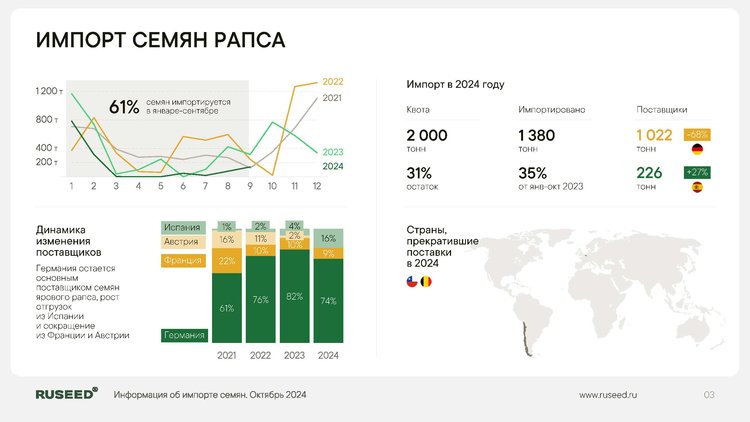This screenshot has height=422, width=750.
Task: Click the 2023 line chart label
Action: pos(333,152)
